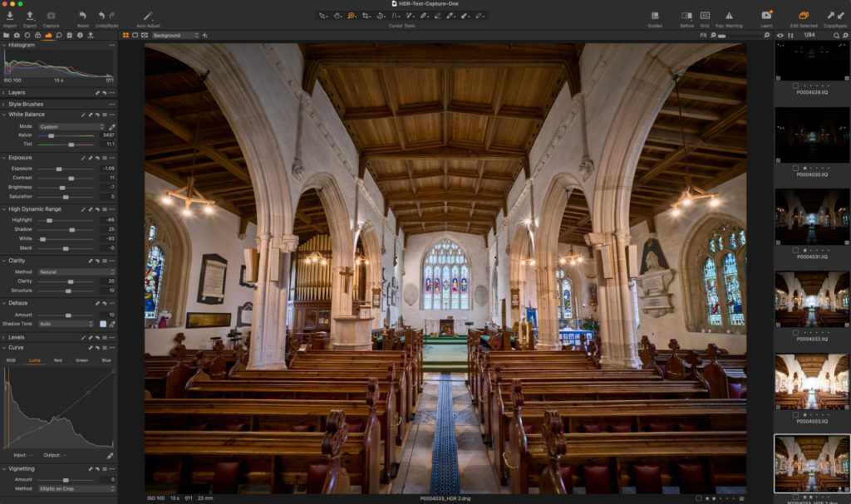Viewport: 851px width, 504px height.
Task: Collapse the White Balance panel
Action: 4,115
